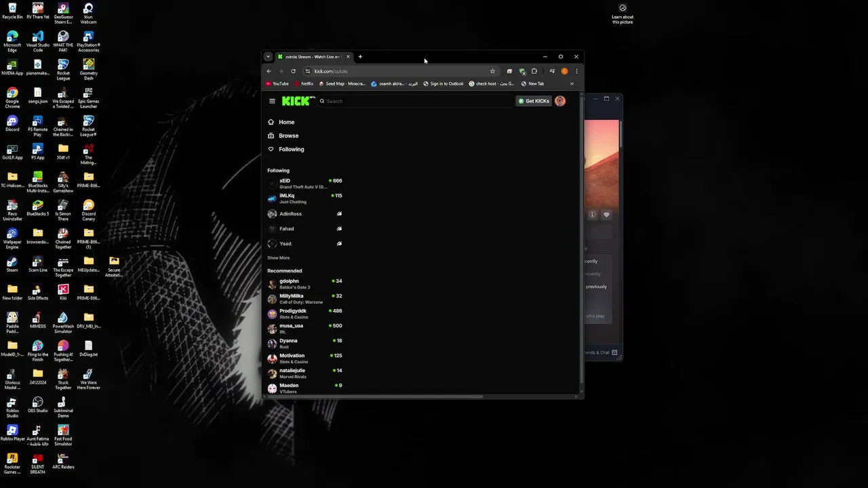Open the New Tab bookmark
Image resolution: width=868 pixels, height=488 pixels.
(533, 84)
